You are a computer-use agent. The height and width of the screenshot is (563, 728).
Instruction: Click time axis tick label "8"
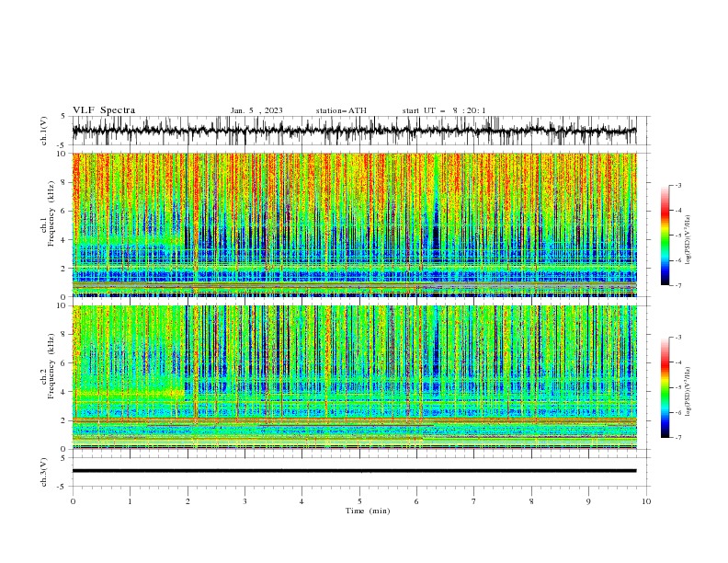point(531,501)
